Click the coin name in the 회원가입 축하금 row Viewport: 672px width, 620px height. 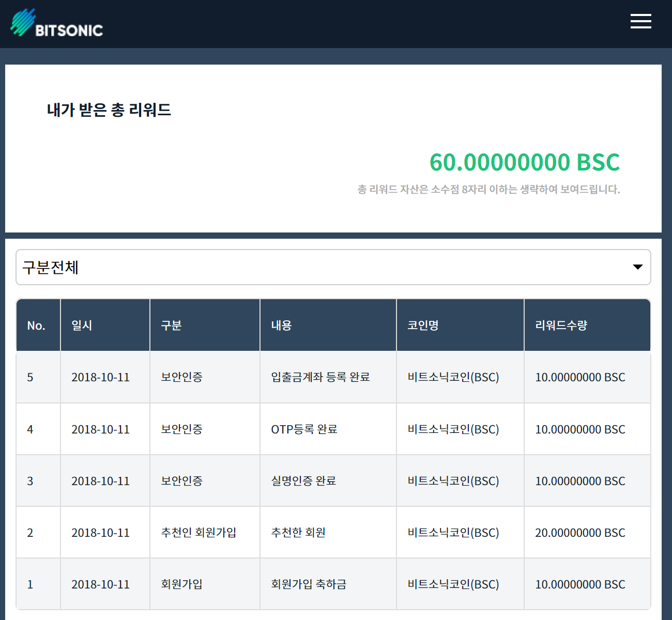[x=453, y=584]
